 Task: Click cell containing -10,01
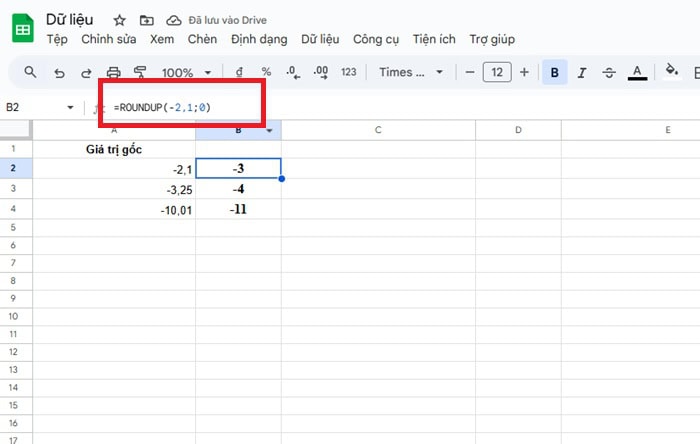coord(114,209)
